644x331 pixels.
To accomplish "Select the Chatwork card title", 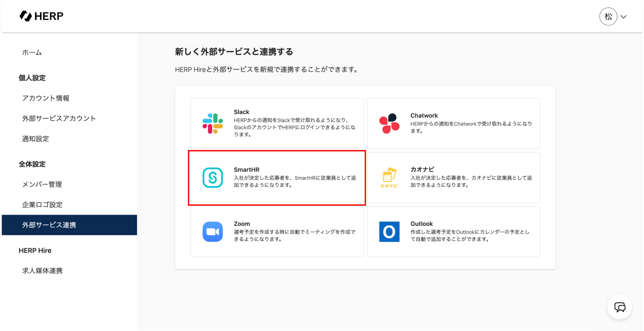I will [424, 116].
